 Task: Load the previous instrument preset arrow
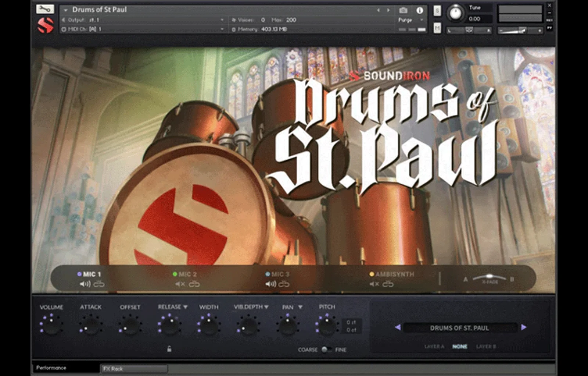[379, 10]
